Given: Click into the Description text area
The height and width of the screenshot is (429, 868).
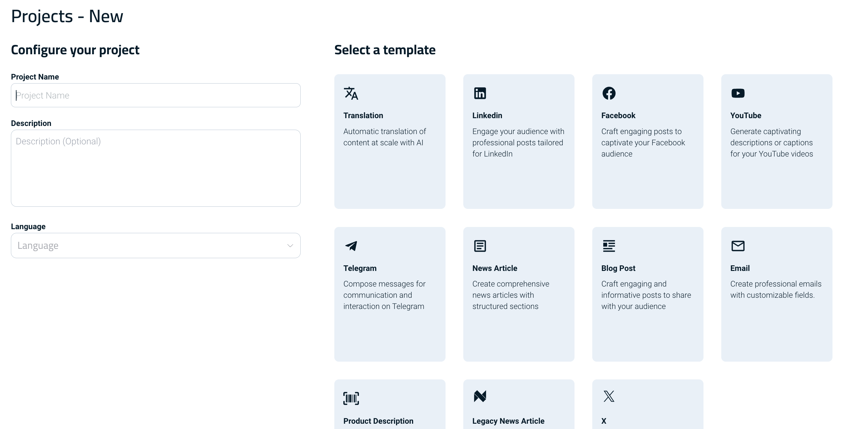Looking at the screenshot, I should [156, 168].
